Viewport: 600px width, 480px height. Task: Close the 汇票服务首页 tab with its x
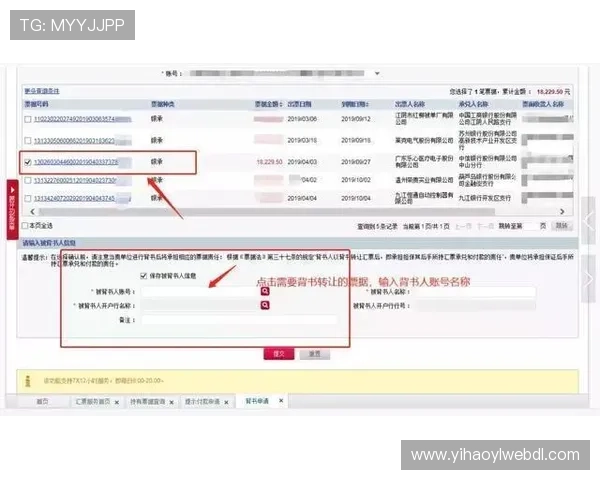117,402
